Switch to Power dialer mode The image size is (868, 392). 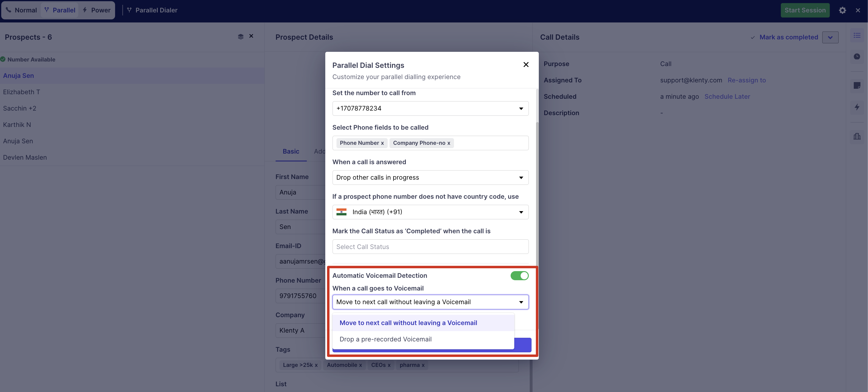click(97, 10)
